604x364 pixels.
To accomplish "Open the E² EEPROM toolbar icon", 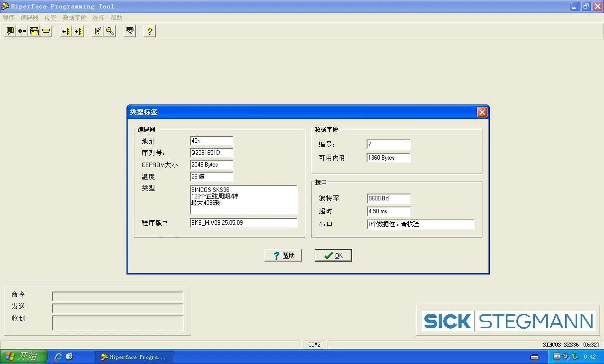I will 98,31.
